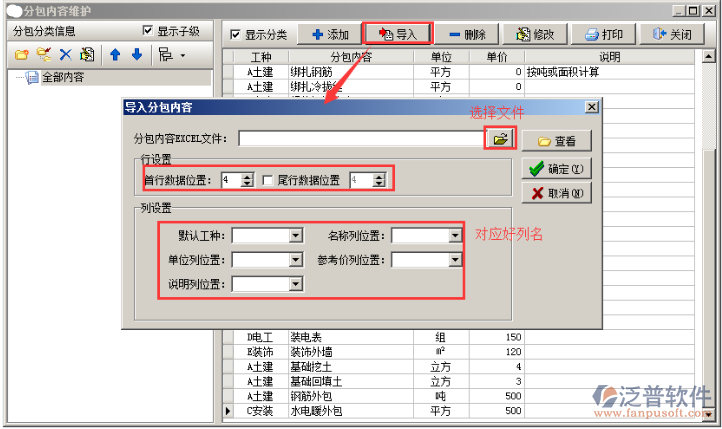Click the 修改 (Modify) toolbar button

pyautogui.click(x=535, y=35)
